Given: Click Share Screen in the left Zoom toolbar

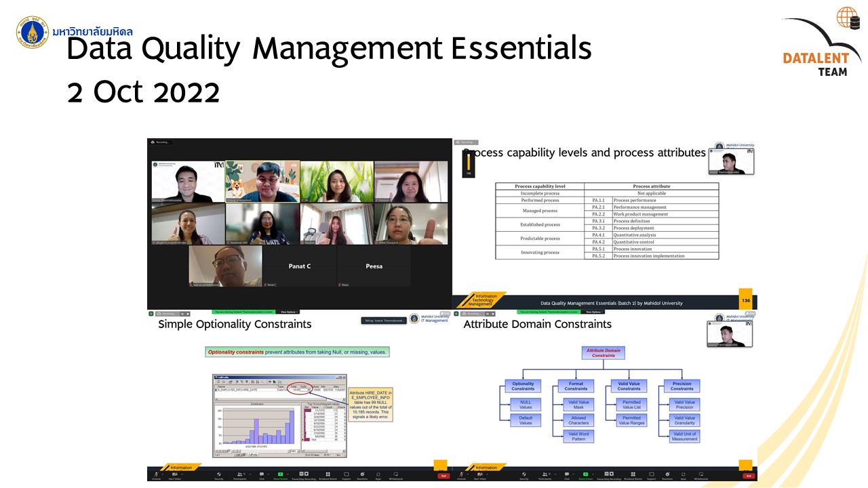Looking at the screenshot, I should coord(280,475).
